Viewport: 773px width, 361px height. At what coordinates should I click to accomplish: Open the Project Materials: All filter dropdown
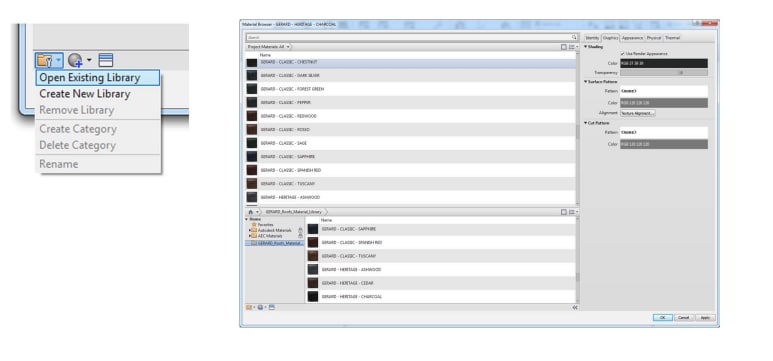[269, 47]
